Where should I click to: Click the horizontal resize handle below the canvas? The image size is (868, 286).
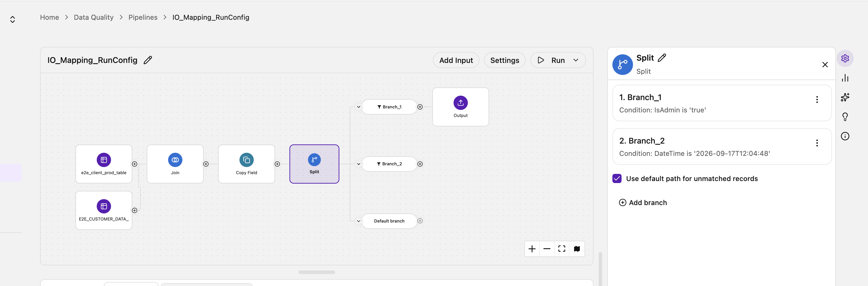click(x=316, y=272)
